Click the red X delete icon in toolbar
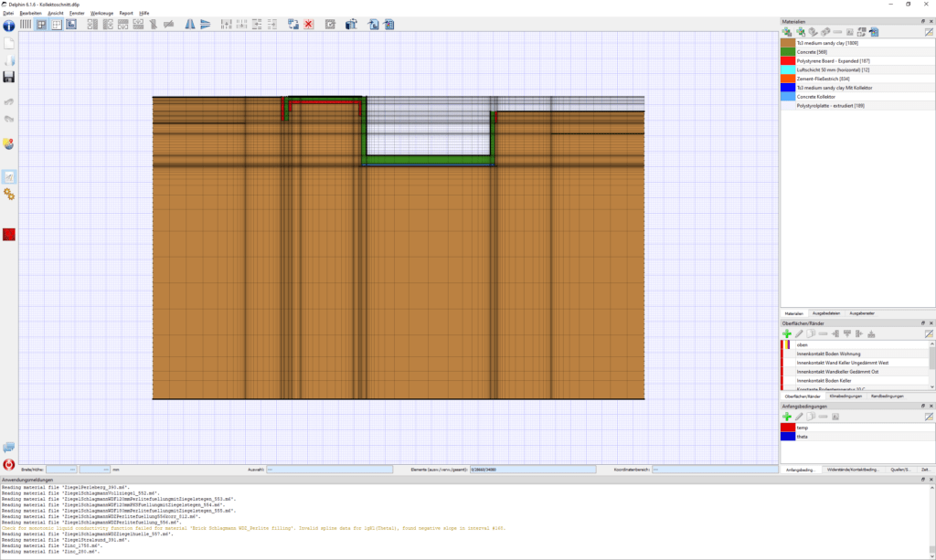 tap(309, 25)
